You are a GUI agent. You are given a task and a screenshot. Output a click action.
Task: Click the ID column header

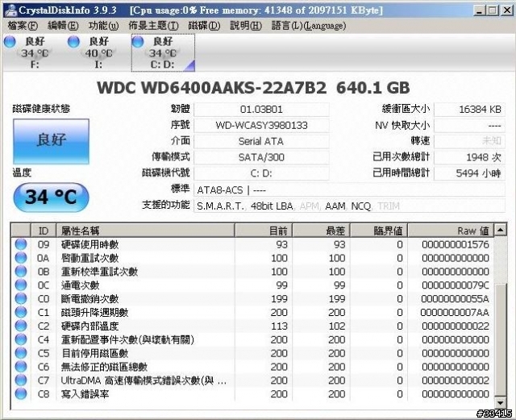44,231
